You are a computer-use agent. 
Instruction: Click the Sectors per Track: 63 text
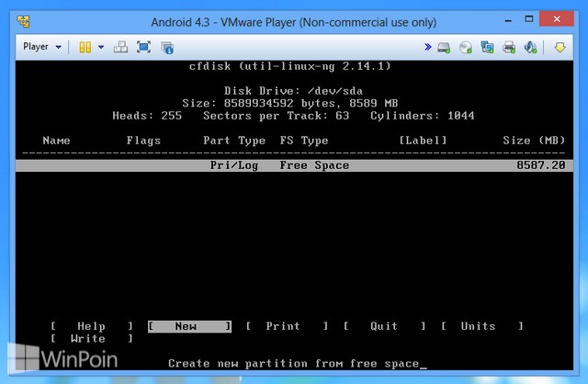pyautogui.click(x=277, y=116)
